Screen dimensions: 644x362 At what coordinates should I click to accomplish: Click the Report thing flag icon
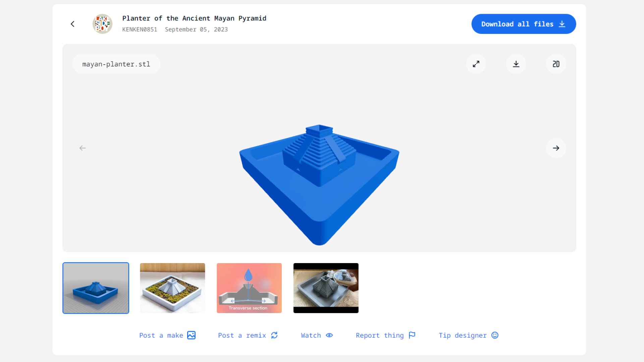[411, 335]
